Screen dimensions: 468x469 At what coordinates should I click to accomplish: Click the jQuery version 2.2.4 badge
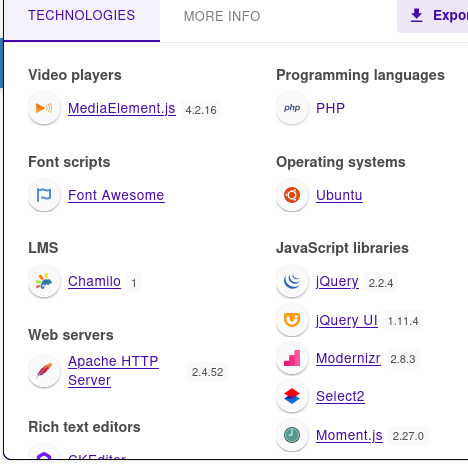(x=381, y=283)
